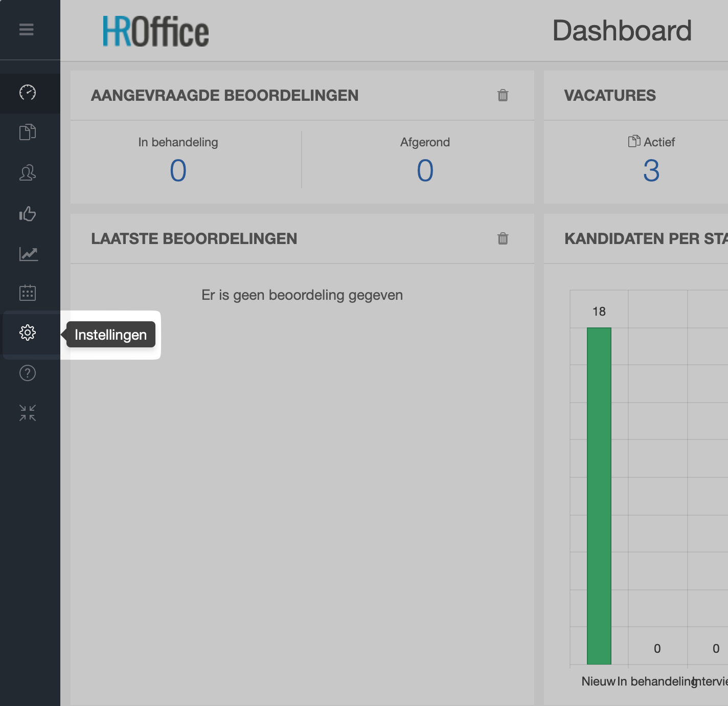728x706 pixels.
Task: Click the collapse arrows icon in sidebar
Action: (28, 413)
